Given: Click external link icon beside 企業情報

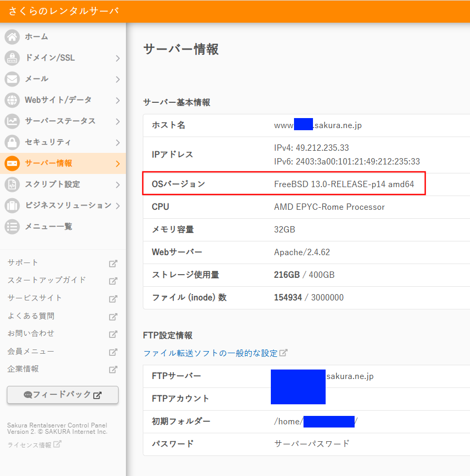Looking at the screenshot, I should pyautogui.click(x=113, y=370).
